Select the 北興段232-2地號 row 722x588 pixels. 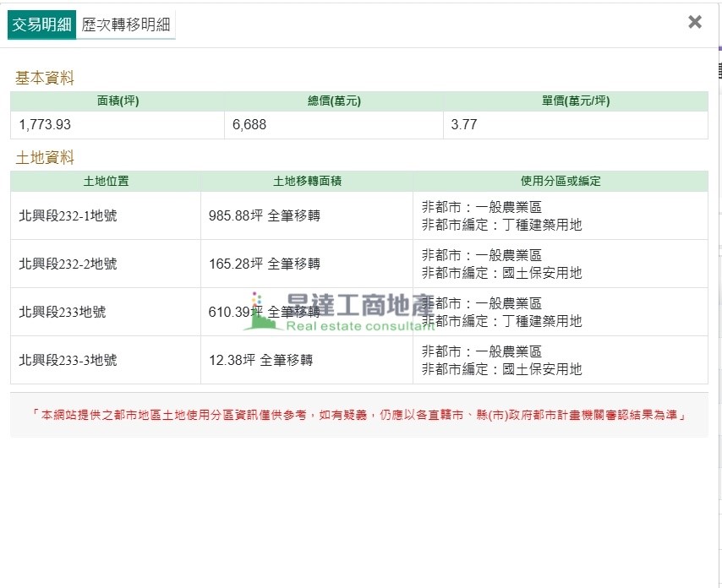click(68, 264)
